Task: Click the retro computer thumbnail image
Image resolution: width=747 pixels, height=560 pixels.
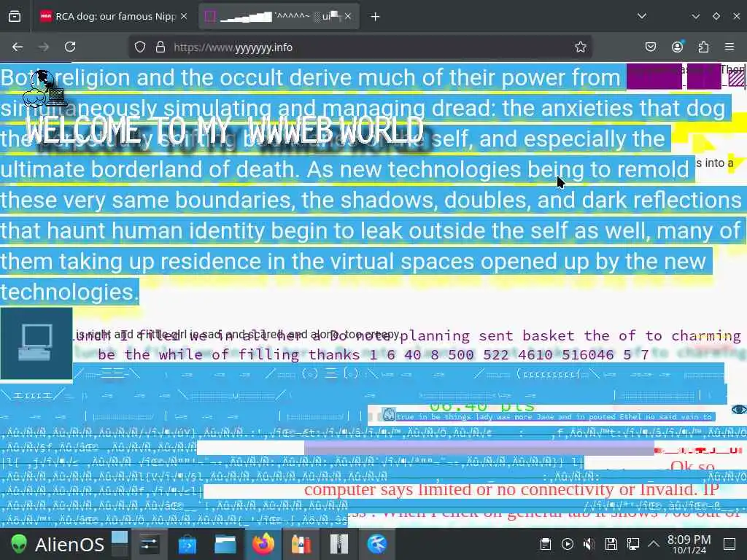Action: coord(36,343)
